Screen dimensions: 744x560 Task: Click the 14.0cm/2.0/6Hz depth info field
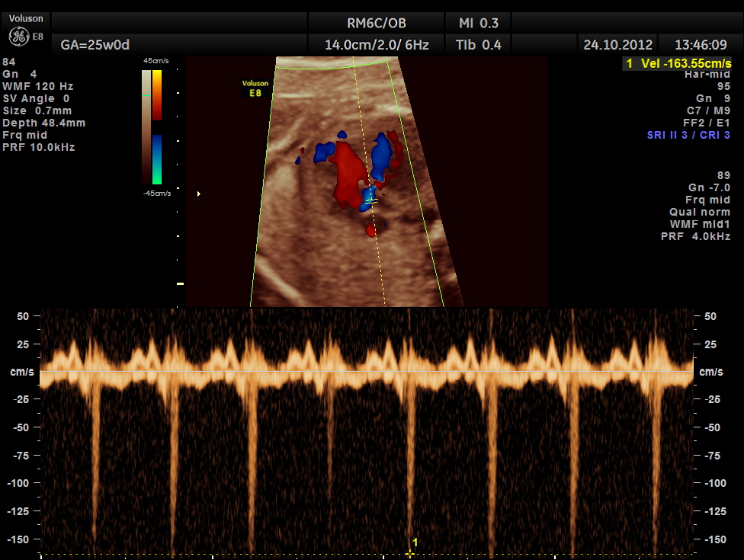(377, 45)
